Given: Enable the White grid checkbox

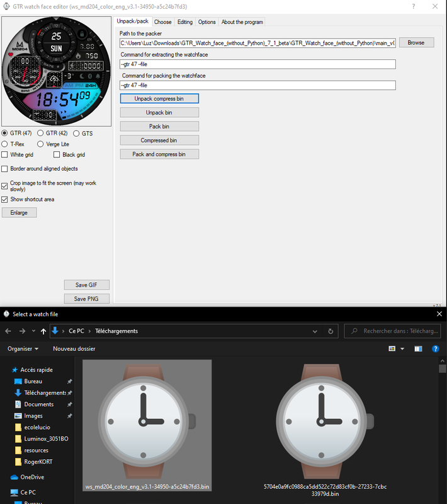Looking at the screenshot, I should coord(4,154).
